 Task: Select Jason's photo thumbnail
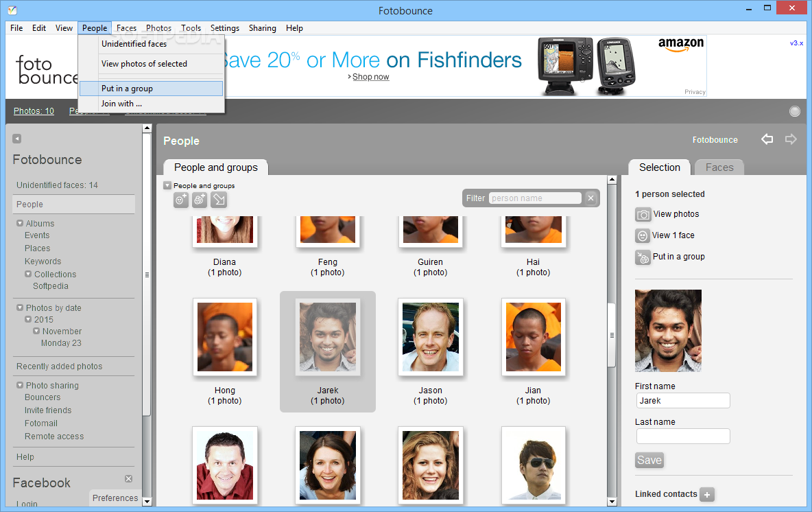[430, 337]
